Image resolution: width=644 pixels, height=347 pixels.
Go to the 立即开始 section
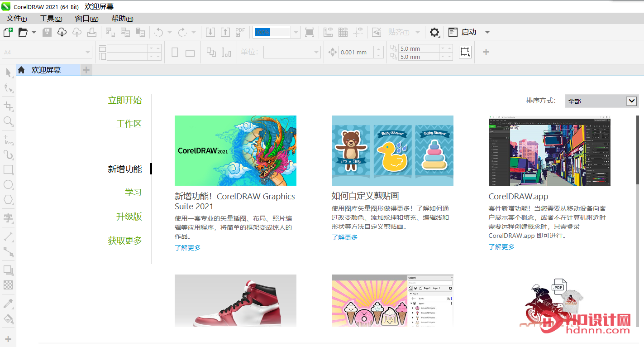tap(125, 100)
